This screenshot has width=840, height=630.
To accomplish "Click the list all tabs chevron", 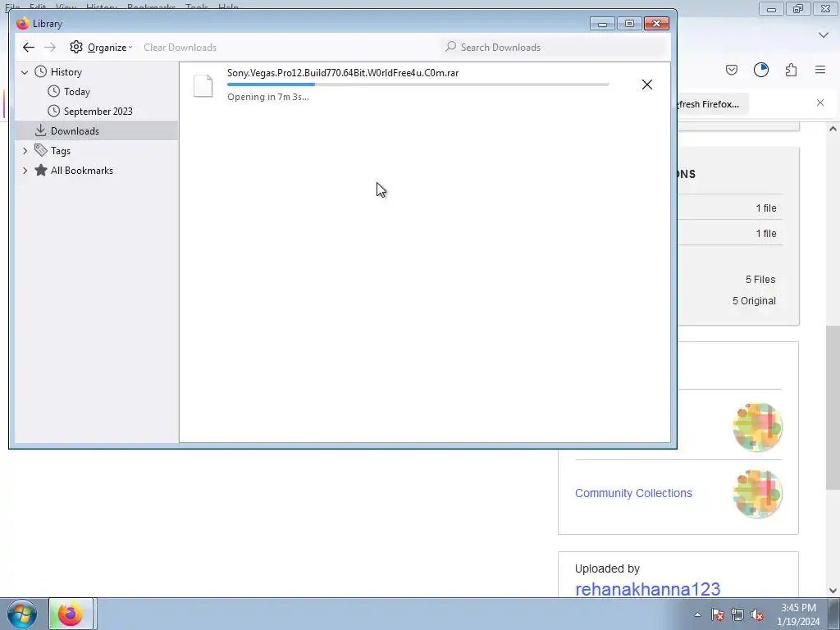I will click(x=824, y=34).
